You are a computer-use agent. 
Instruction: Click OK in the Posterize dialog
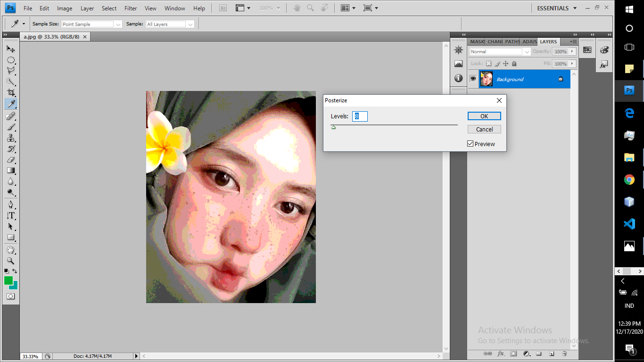(x=484, y=116)
